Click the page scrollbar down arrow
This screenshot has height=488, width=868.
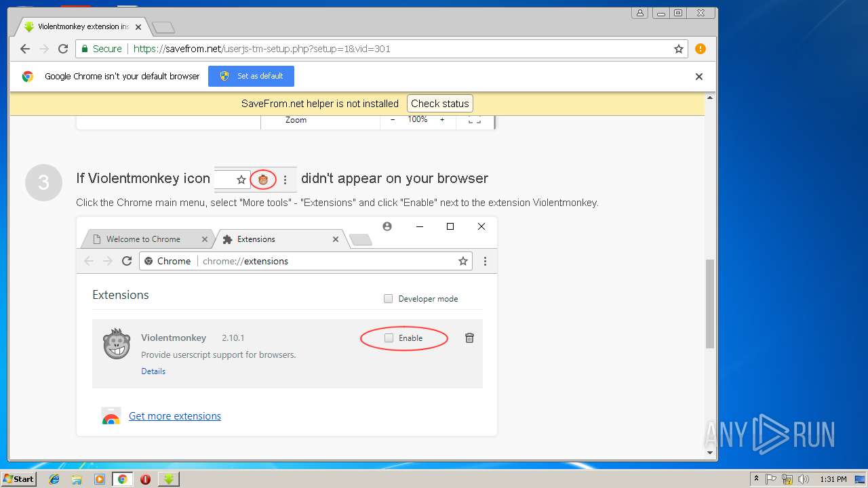(x=711, y=452)
